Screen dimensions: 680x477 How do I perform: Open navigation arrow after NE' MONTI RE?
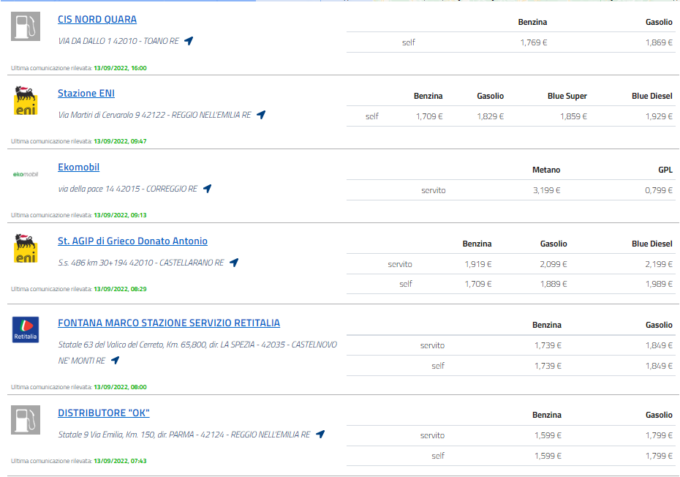[115, 360]
